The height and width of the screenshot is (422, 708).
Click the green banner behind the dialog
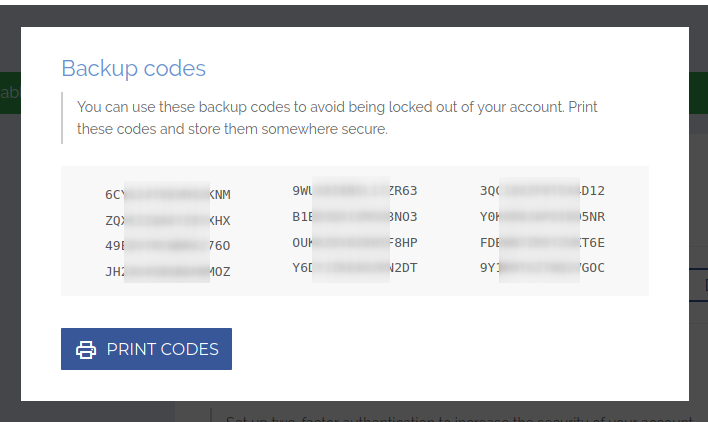pyautogui.click(x=10, y=93)
